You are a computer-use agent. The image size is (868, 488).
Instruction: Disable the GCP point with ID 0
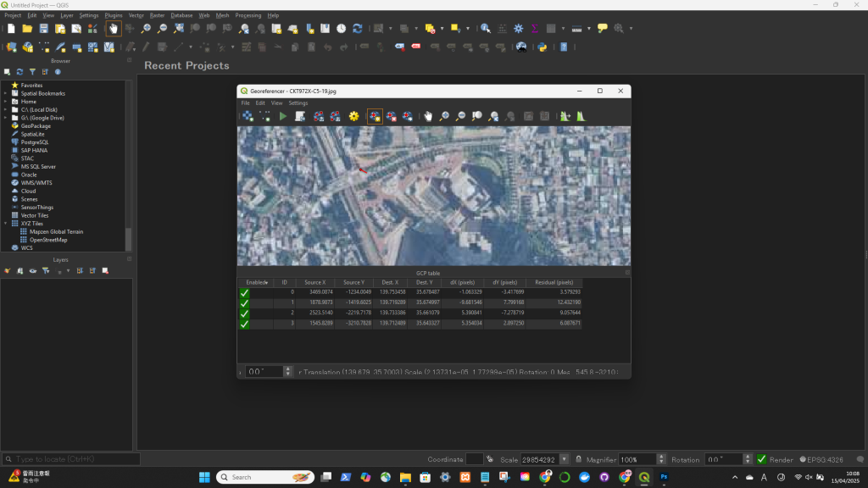click(244, 292)
